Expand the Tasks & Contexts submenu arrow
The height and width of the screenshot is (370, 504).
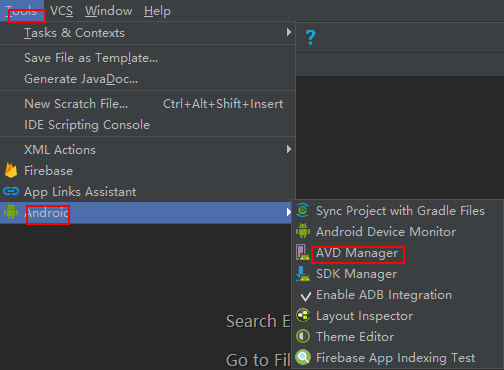click(x=289, y=32)
